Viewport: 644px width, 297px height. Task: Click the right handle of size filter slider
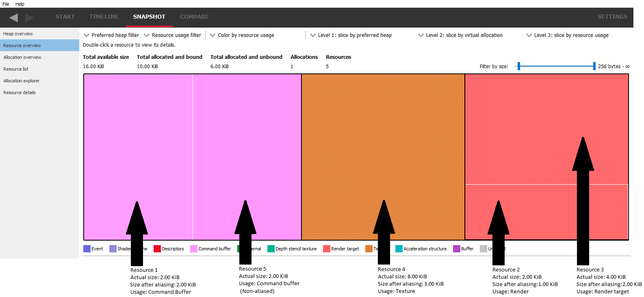coord(594,66)
